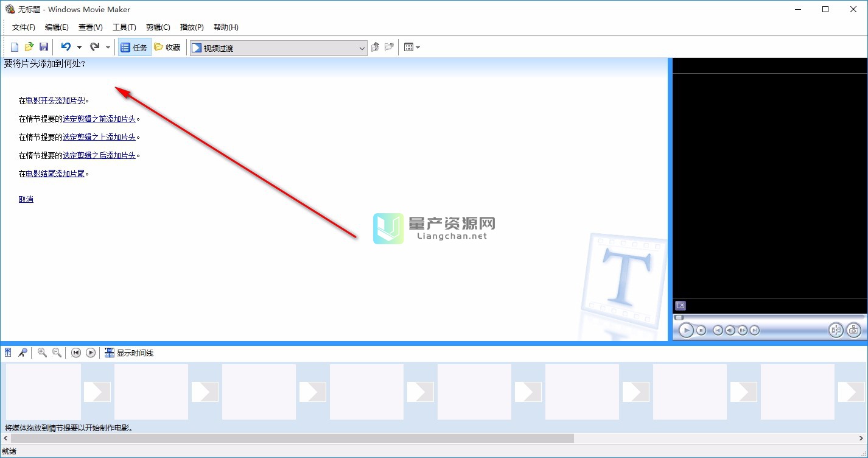The width and height of the screenshot is (868, 458).
Task: Step to the next frame
Action: (743, 330)
